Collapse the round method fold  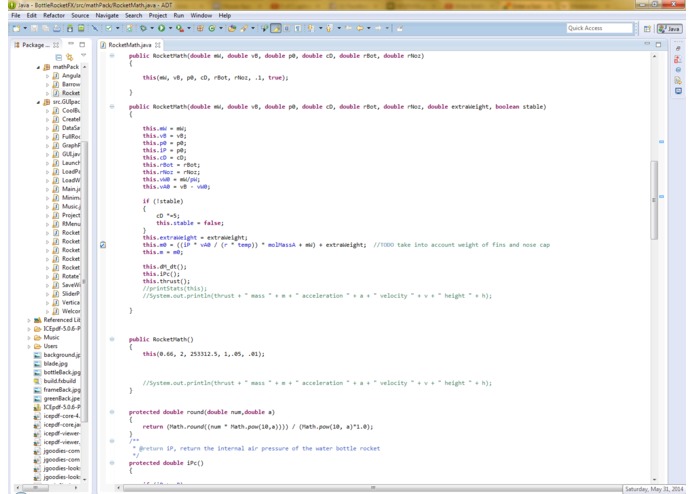(x=112, y=412)
